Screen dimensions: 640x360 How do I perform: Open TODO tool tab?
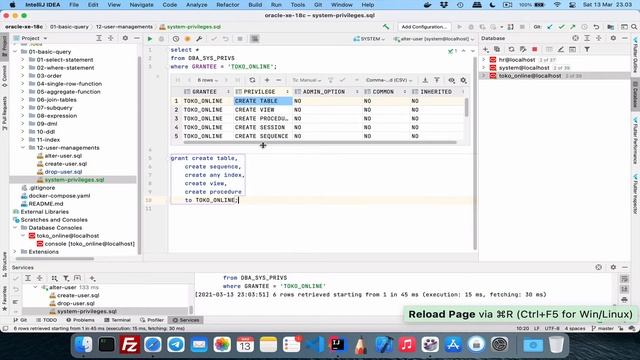pyautogui.click(x=47, y=320)
